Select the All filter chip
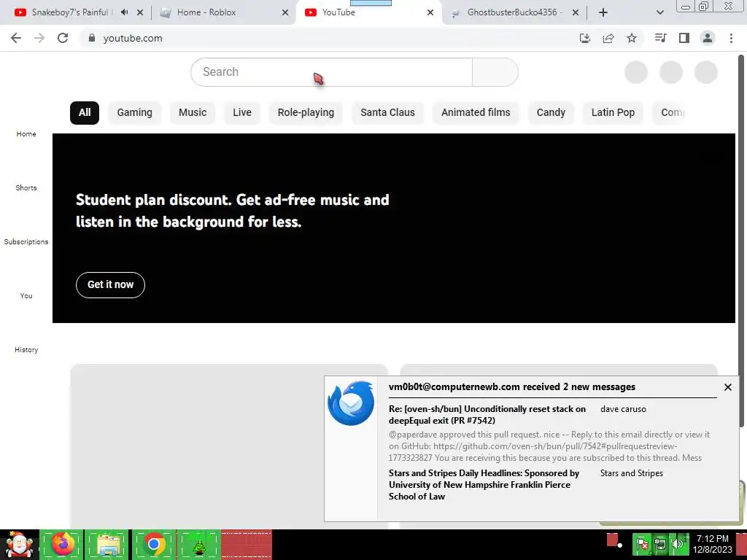Screen dimensions: 747x560 point(85,113)
